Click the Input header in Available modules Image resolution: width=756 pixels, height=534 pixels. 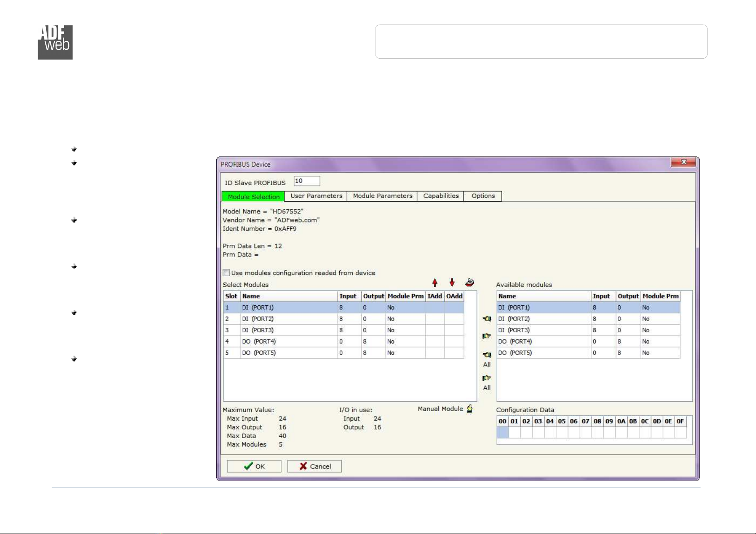point(603,296)
